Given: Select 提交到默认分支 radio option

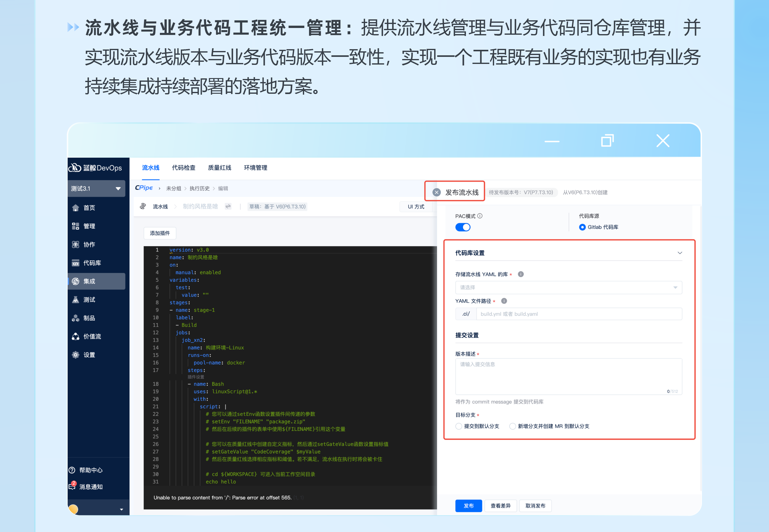Looking at the screenshot, I should tap(459, 426).
